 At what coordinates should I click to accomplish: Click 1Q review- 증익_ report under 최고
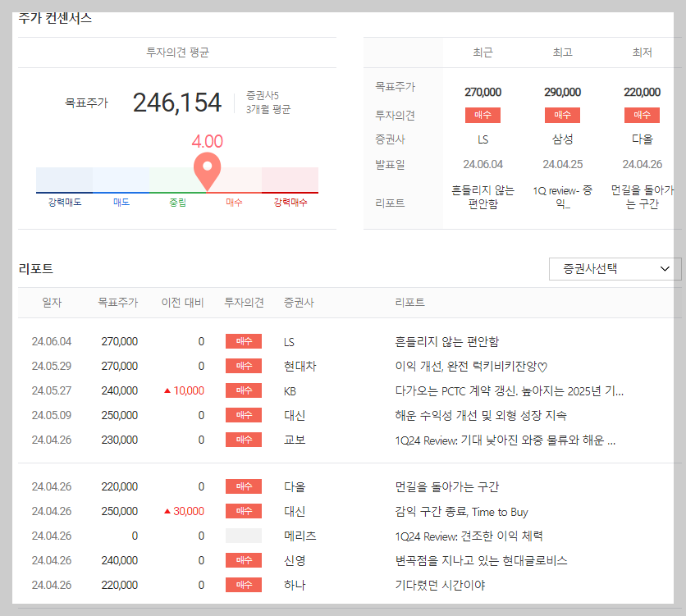pos(562,197)
